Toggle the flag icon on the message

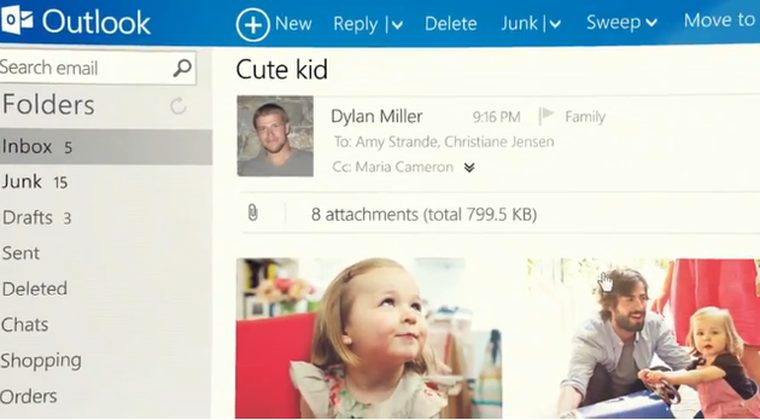(x=546, y=116)
